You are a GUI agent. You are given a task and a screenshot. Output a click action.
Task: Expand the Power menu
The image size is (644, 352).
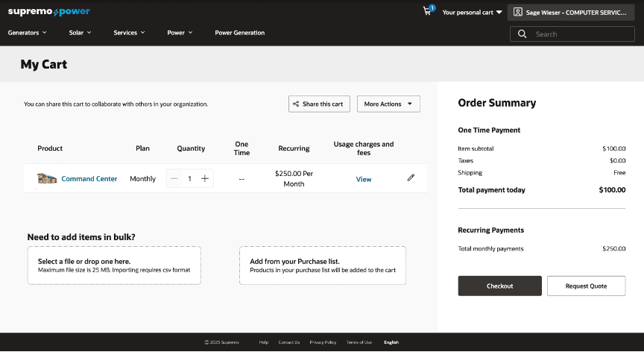coord(180,33)
